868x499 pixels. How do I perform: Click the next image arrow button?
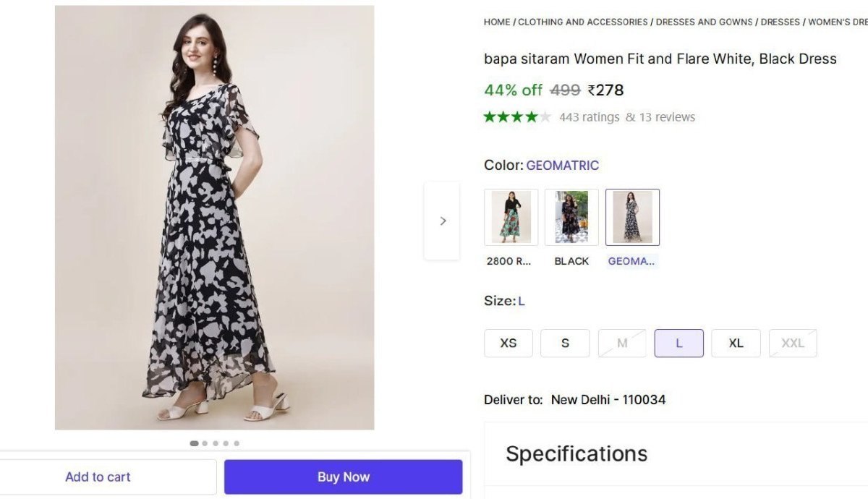click(442, 221)
